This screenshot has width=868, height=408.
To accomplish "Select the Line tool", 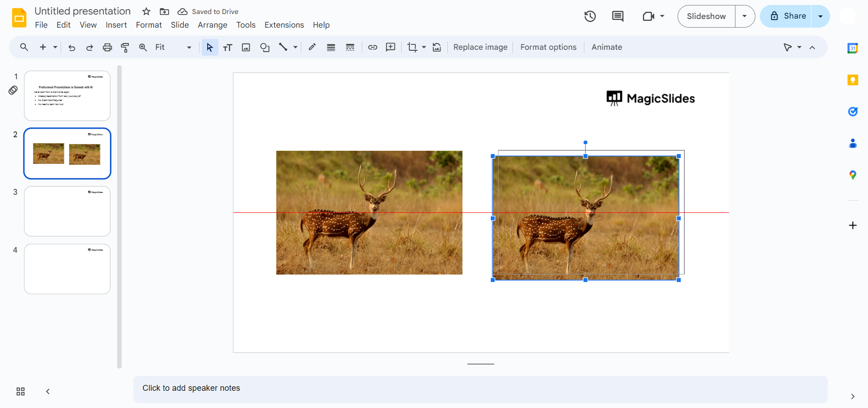I will [284, 47].
